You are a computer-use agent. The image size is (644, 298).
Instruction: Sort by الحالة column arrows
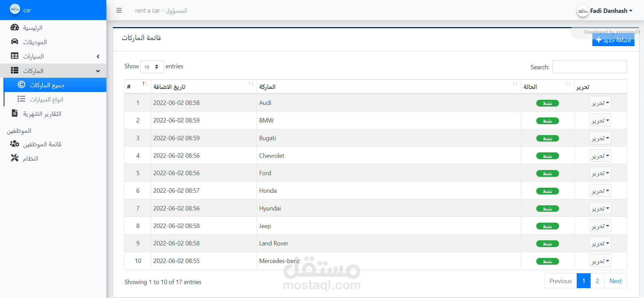[568, 83]
